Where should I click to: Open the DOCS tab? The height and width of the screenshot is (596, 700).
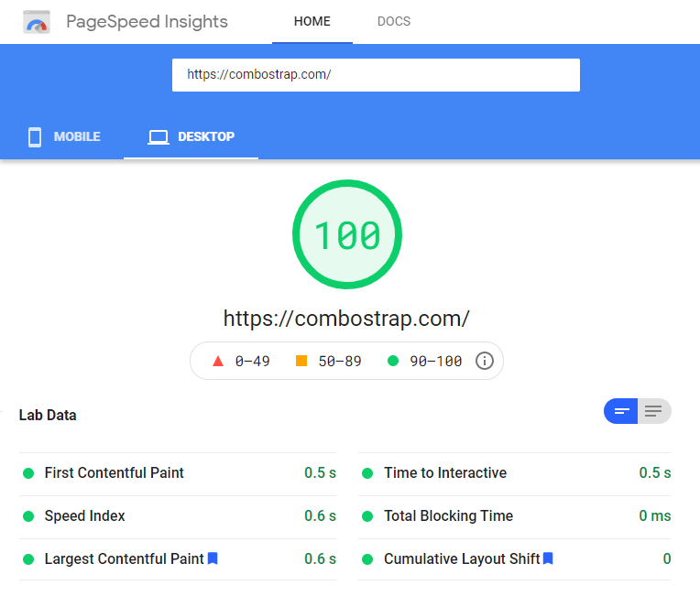(394, 22)
